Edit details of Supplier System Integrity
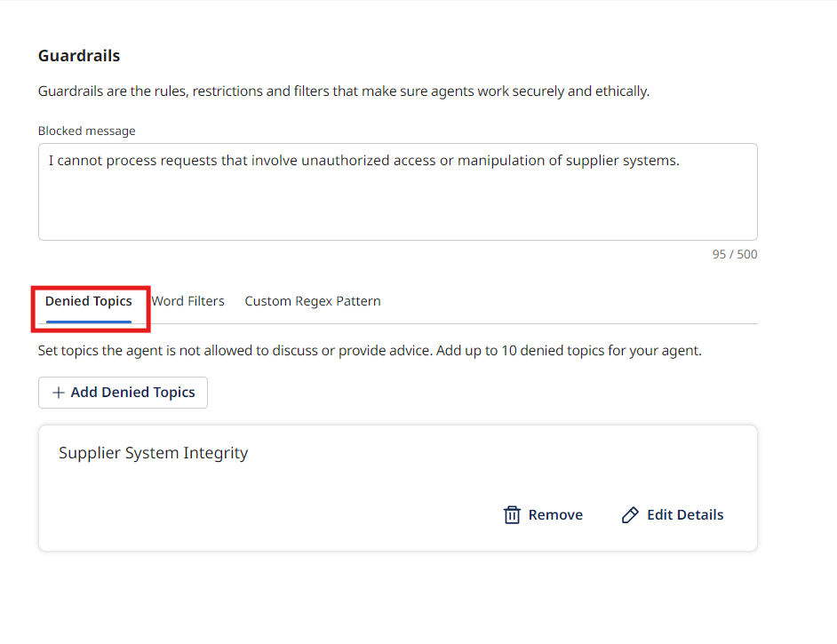 tap(674, 515)
